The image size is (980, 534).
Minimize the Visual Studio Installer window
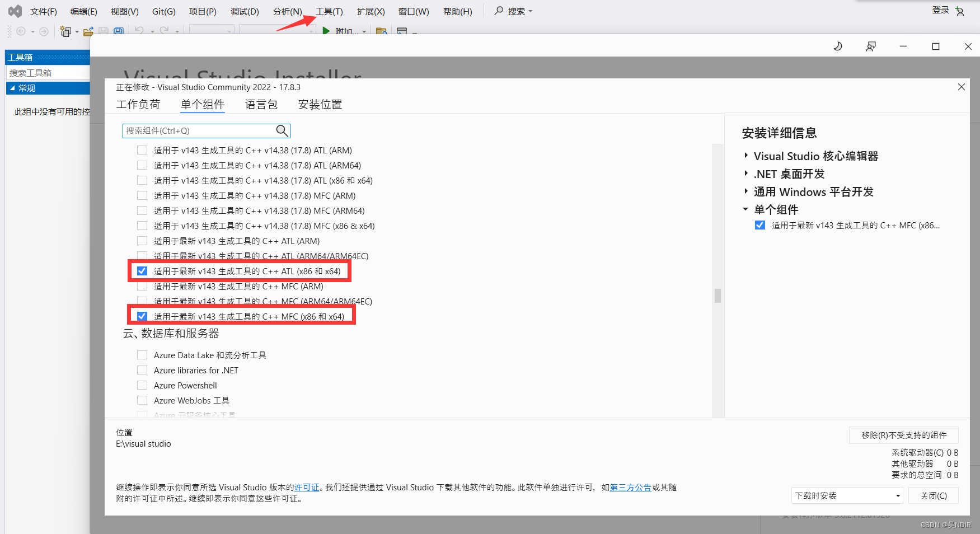pyautogui.click(x=903, y=46)
